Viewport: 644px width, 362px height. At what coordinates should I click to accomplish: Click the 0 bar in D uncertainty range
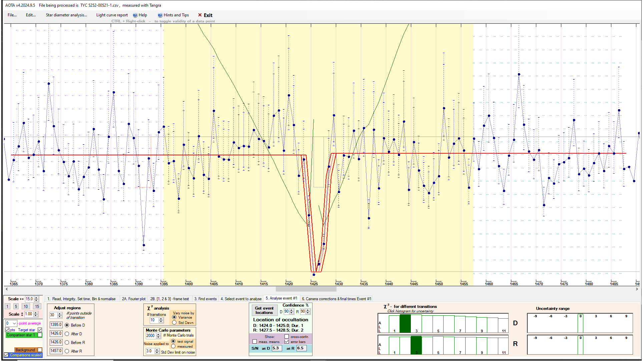581,324
